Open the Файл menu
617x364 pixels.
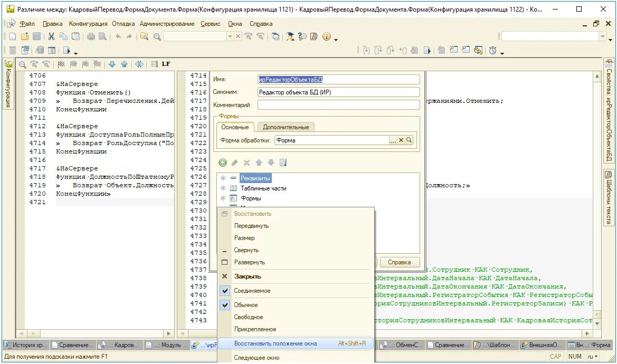coord(27,24)
